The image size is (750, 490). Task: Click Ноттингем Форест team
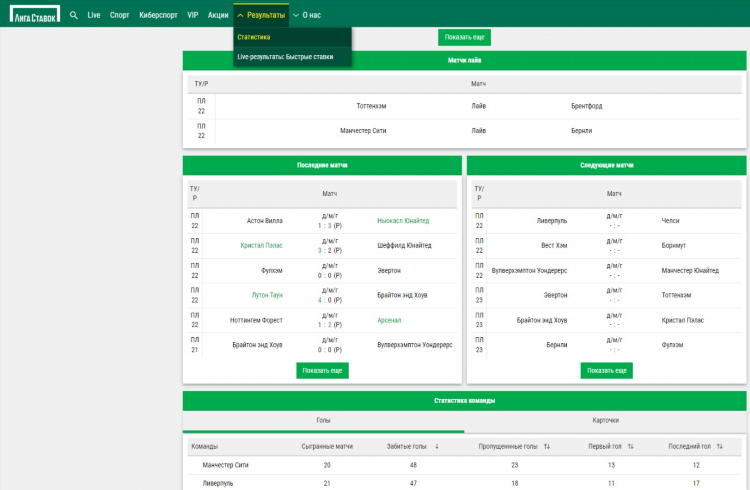tap(256, 320)
